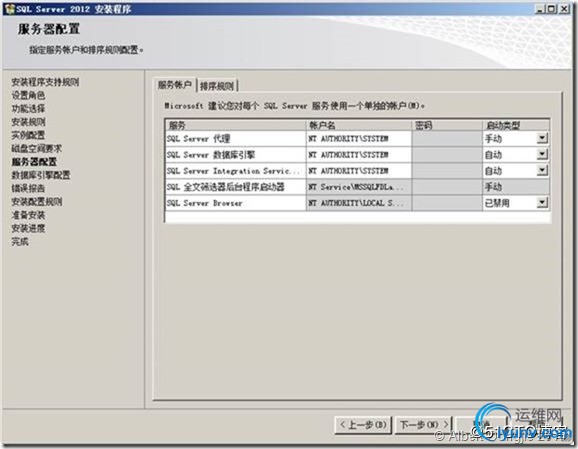Open startup type dropdown for SQL Server 代理
Screen dimensions: 578x449
tap(542, 139)
